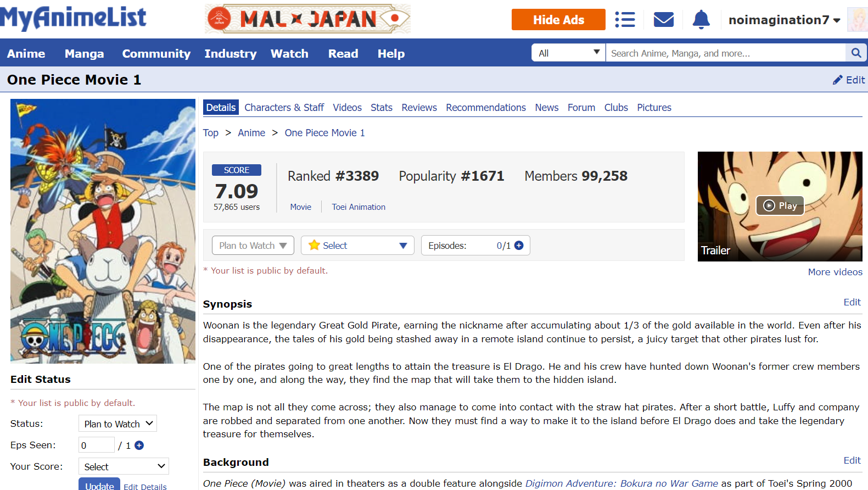Open the Manga menu

[84, 53]
